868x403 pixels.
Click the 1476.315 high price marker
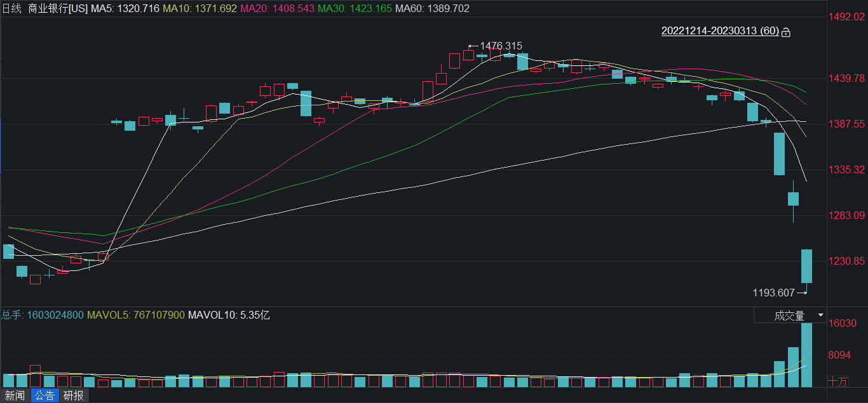[x=501, y=46]
